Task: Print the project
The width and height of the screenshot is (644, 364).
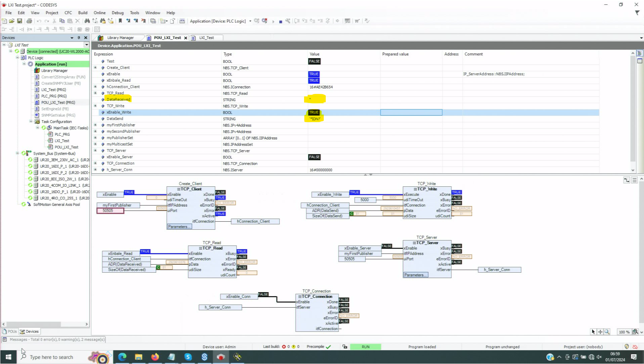Action: (x=29, y=21)
